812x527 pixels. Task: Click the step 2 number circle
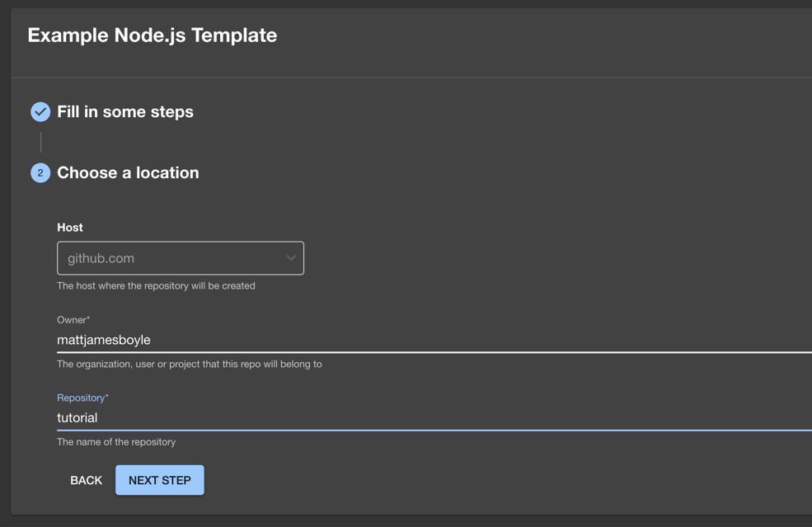[x=40, y=173]
